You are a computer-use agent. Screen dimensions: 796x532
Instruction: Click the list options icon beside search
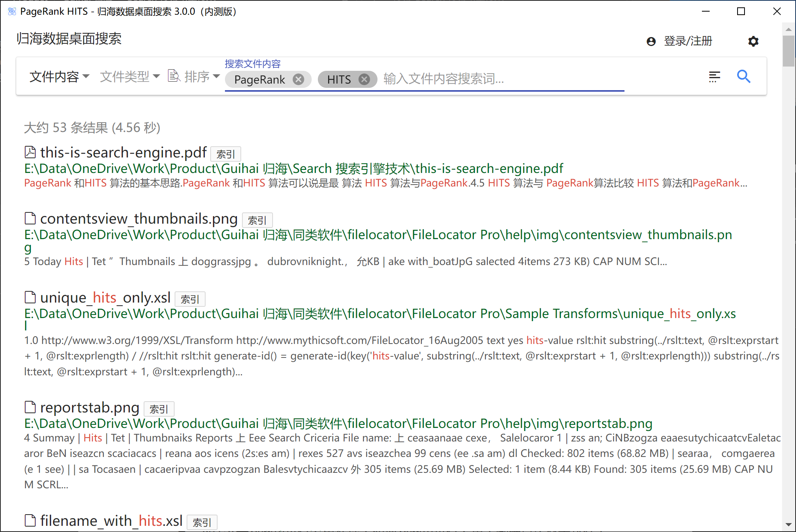pos(714,77)
